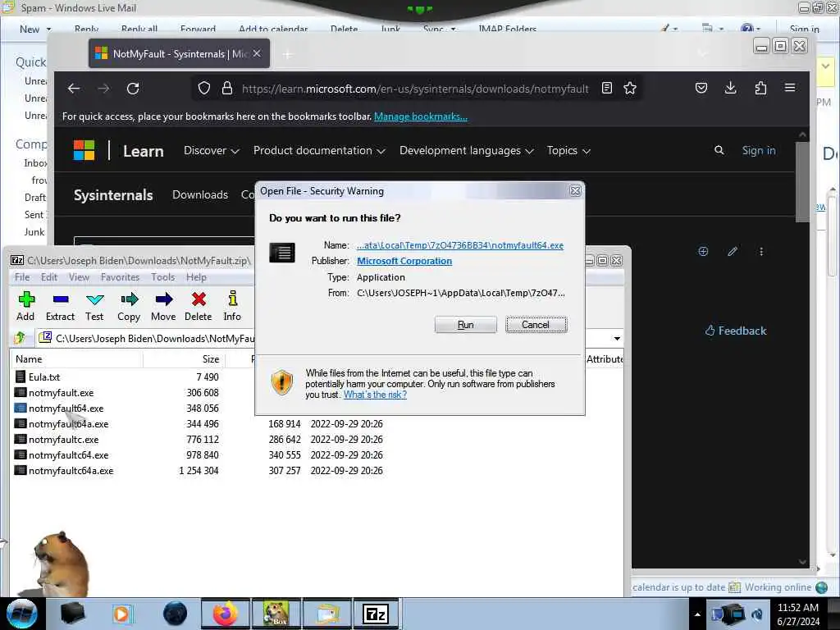Select notmyfault64a.exe in the archive list
The image size is (840, 630).
[x=68, y=424]
